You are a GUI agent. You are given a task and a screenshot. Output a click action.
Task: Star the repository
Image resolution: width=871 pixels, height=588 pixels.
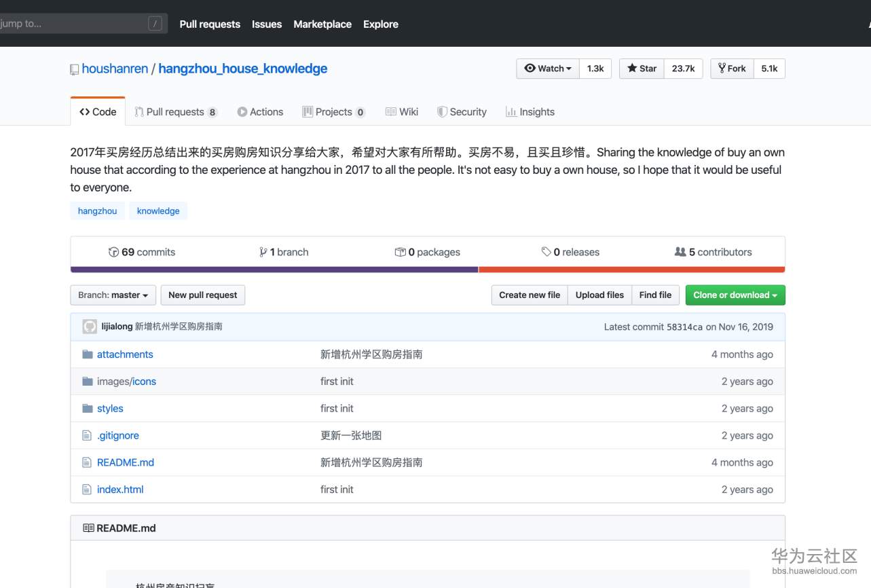(x=642, y=69)
